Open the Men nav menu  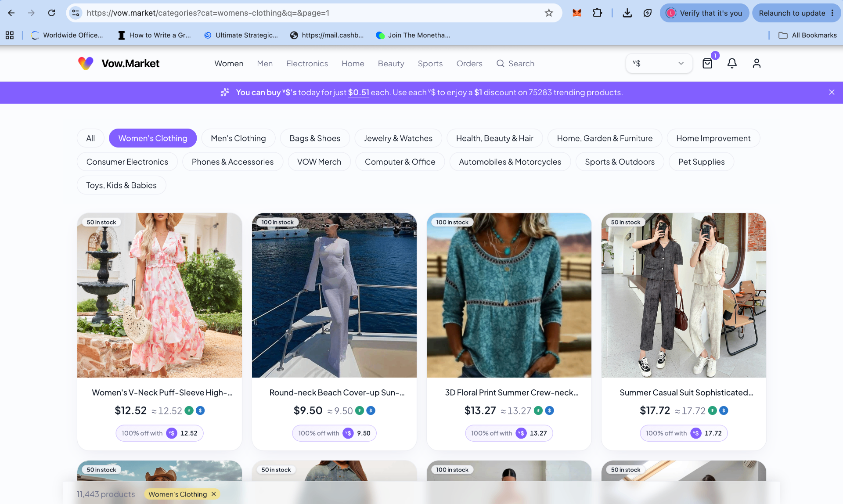pos(265,64)
